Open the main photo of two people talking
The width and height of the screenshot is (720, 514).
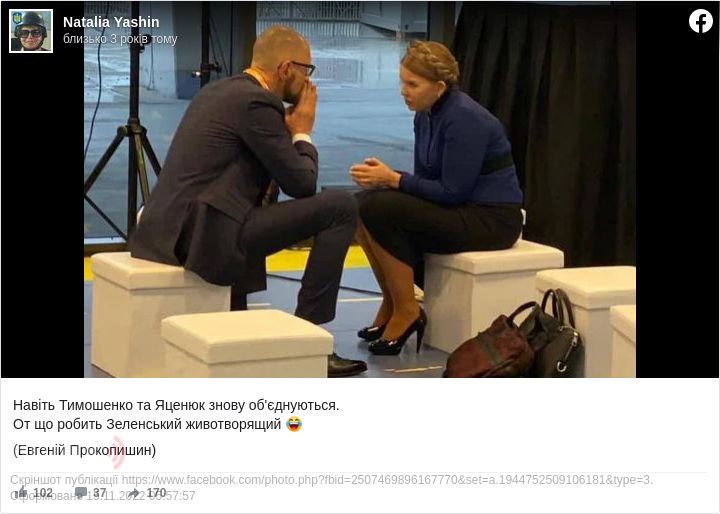pyautogui.click(x=360, y=189)
